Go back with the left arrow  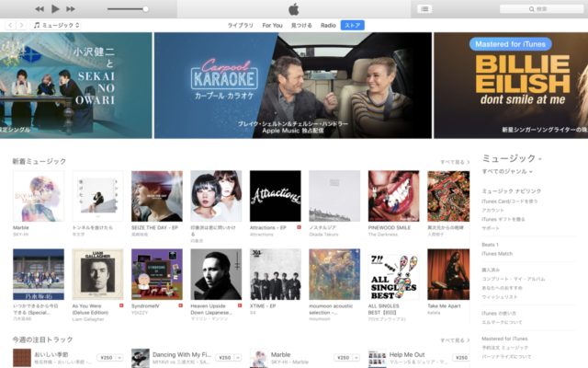(10, 25)
